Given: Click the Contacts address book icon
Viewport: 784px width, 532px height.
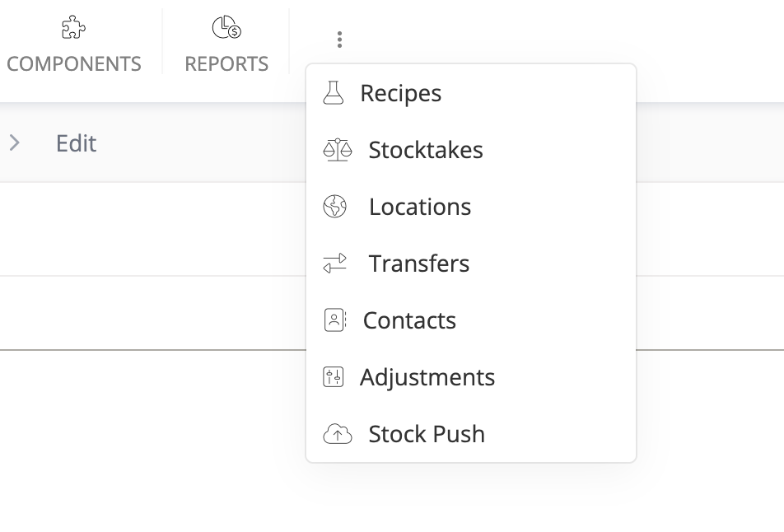Looking at the screenshot, I should coord(334,320).
